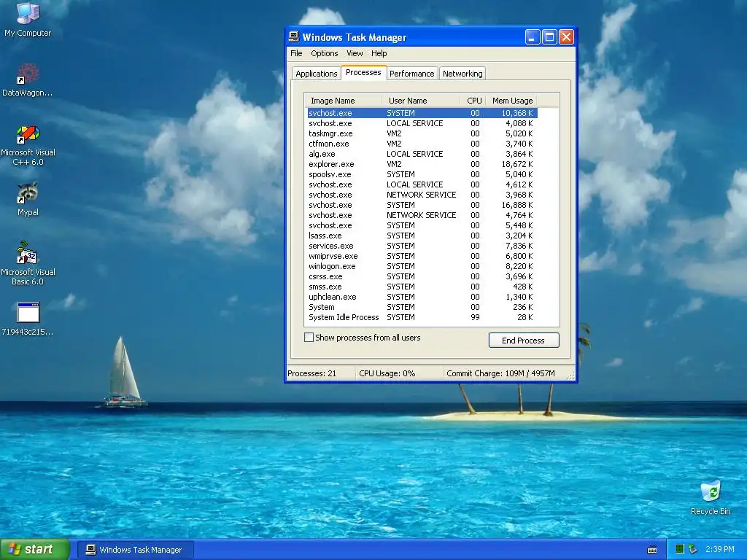Sort by CPU column header
Image resolution: width=747 pixels, height=560 pixels.
tap(473, 101)
